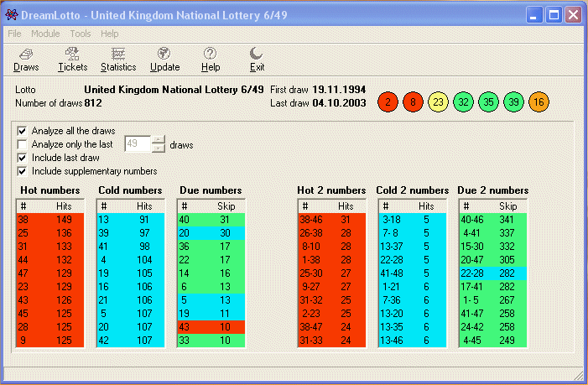
Task: Open the Help menu
Action: [110, 34]
